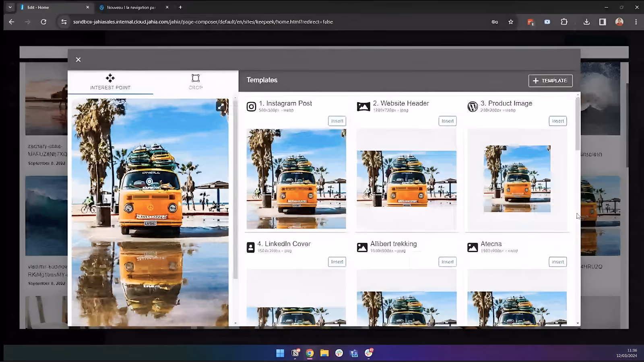Click the interest point marker on the van
The height and width of the screenshot is (362, 644).
pyautogui.click(x=149, y=181)
